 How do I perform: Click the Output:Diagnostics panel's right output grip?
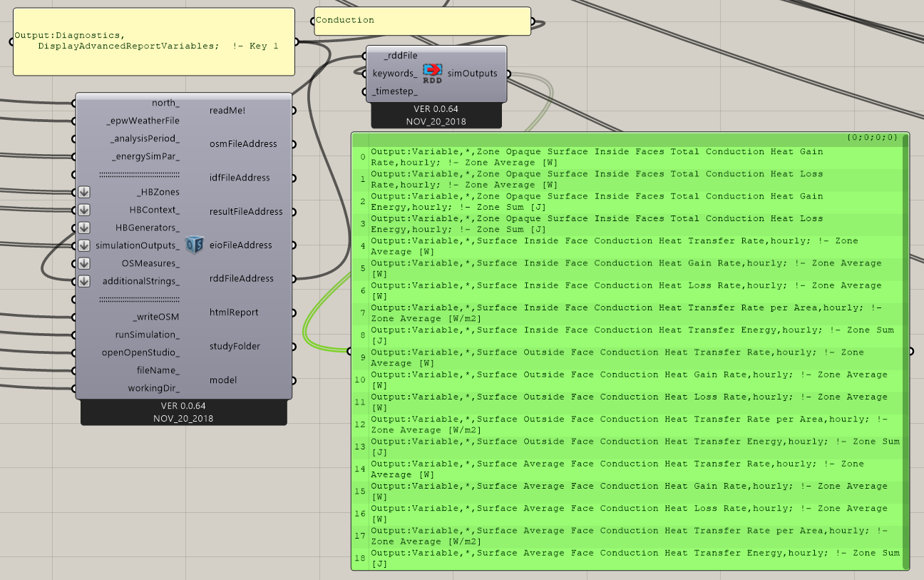297,41
